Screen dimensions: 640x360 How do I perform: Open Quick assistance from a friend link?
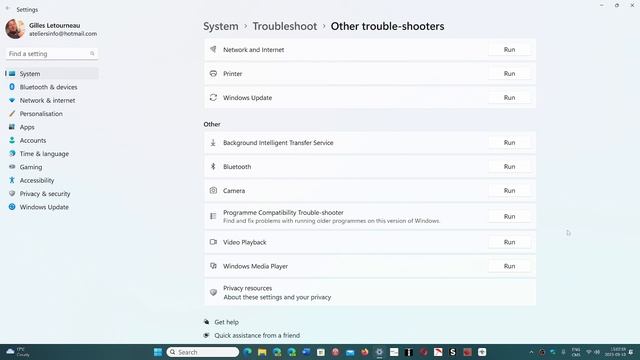click(x=257, y=336)
